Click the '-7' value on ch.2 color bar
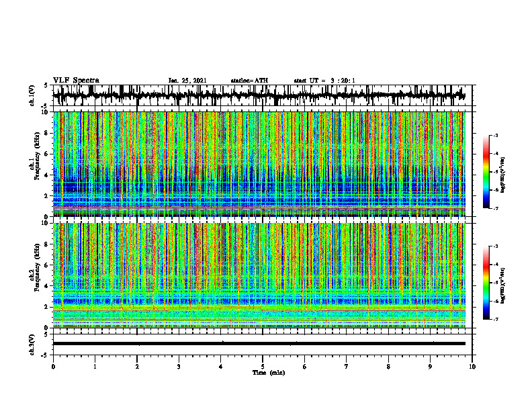Viewport: 532px width, 411px height. (495, 319)
